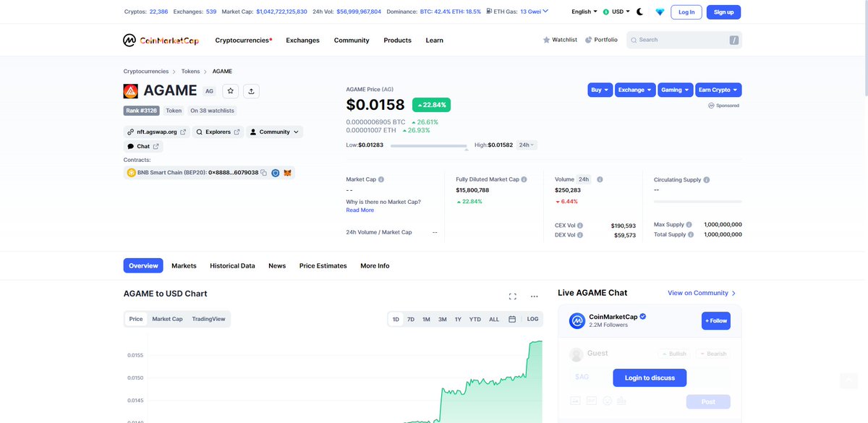
Task: Click the header Search field
Action: pyautogui.click(x=684, y=40)
